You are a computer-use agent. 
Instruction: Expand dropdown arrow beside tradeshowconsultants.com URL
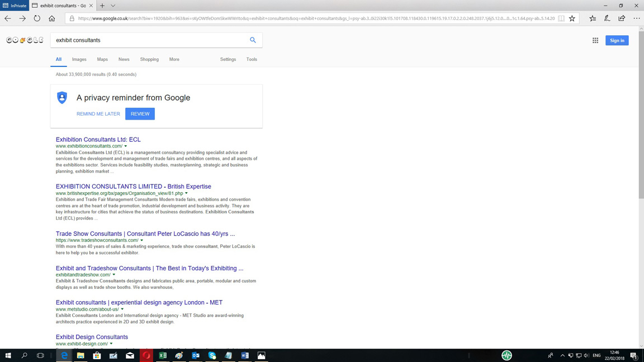[x=142, y=240]
